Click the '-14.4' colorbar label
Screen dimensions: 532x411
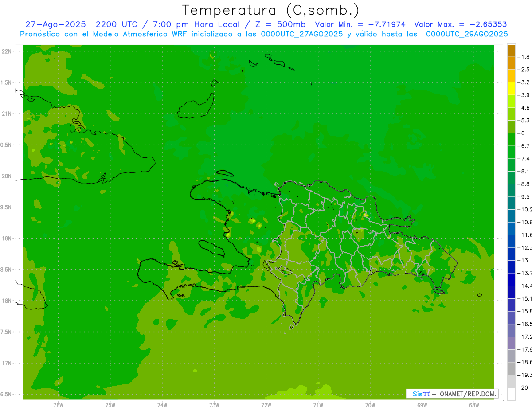[525, 286]
